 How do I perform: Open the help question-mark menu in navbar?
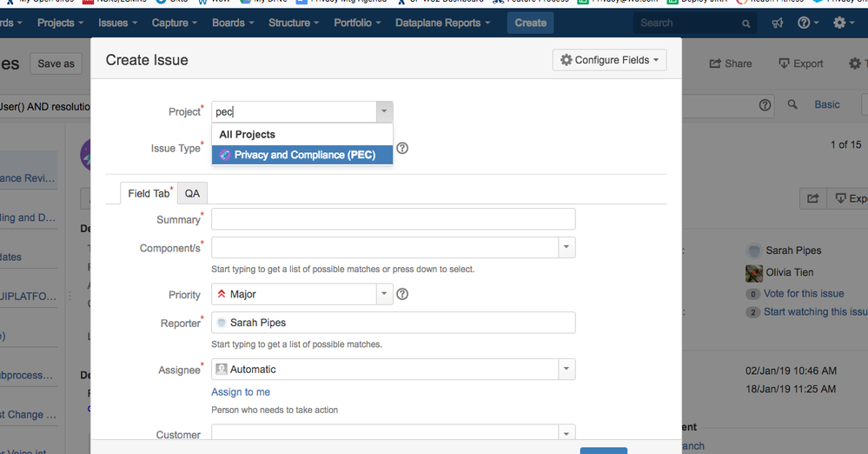point(808,23)
